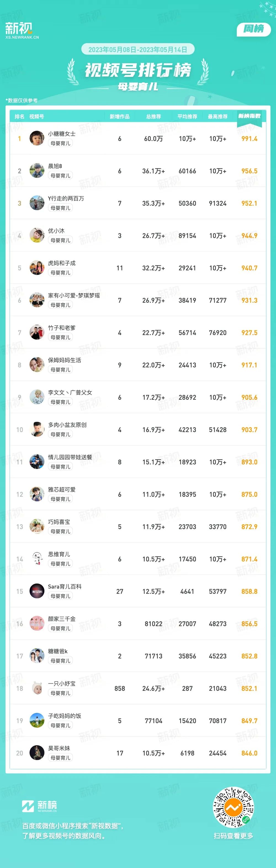276x868 pixels.
Task: Open 小糖糖女士 avatar thumbnail
Action: [x=37, y=138]
